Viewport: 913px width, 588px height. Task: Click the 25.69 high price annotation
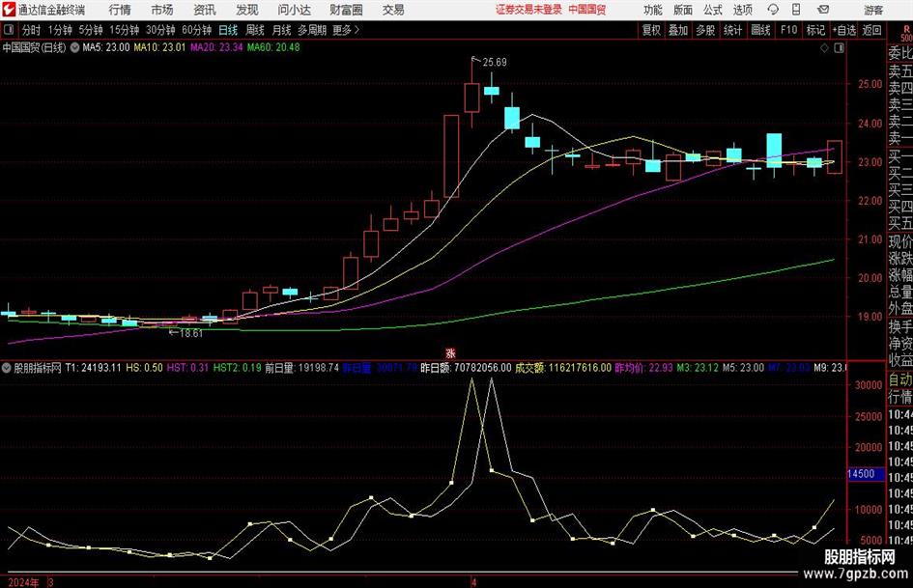[495, 63]
